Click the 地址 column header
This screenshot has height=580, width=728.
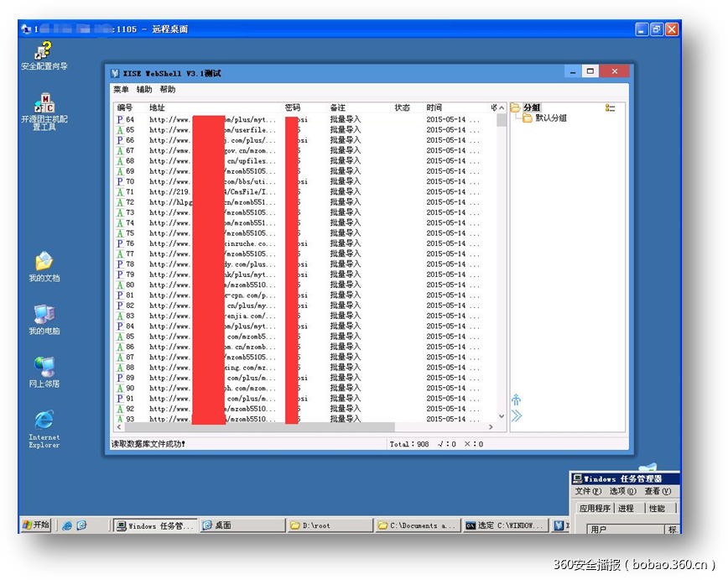158,107
